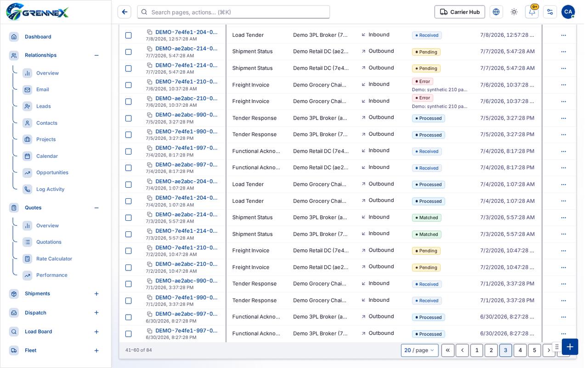Go to previous page arrow
Image resolution: width=588 pixels, height=368 pixels.
pyautogui.click(x=462, y=351)
